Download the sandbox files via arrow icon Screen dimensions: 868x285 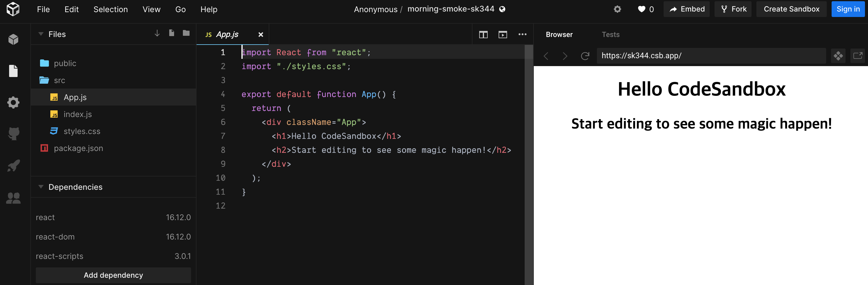[x=157, y=33]
